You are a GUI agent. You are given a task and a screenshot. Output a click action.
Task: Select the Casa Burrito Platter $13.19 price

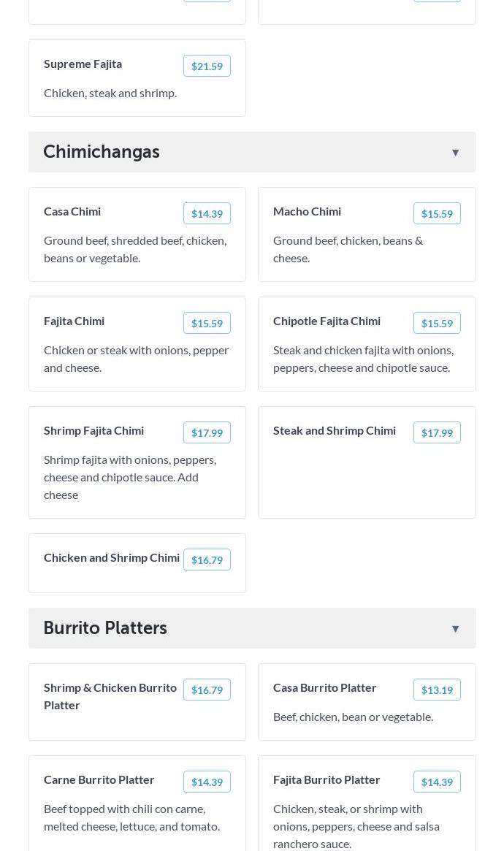tap(437, 690)
